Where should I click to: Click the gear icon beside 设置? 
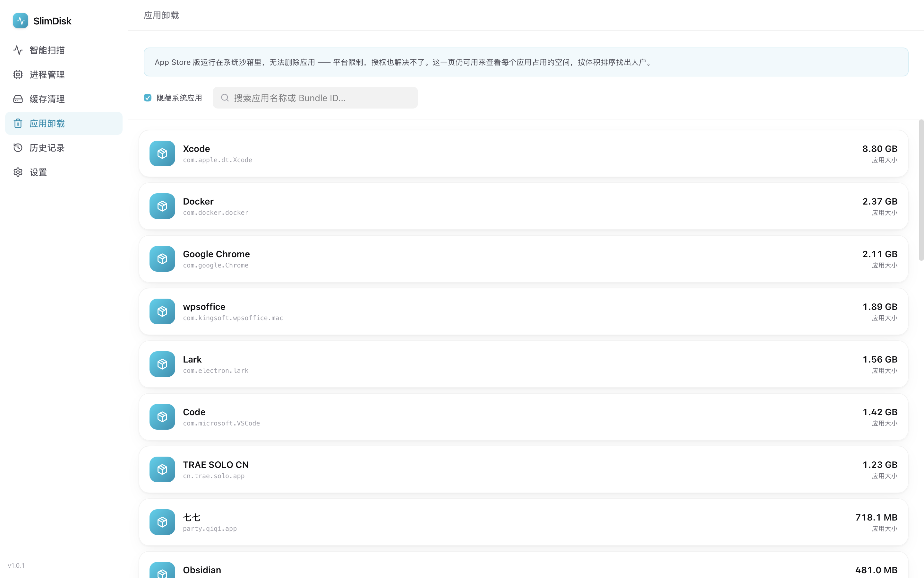pos(18,172)
